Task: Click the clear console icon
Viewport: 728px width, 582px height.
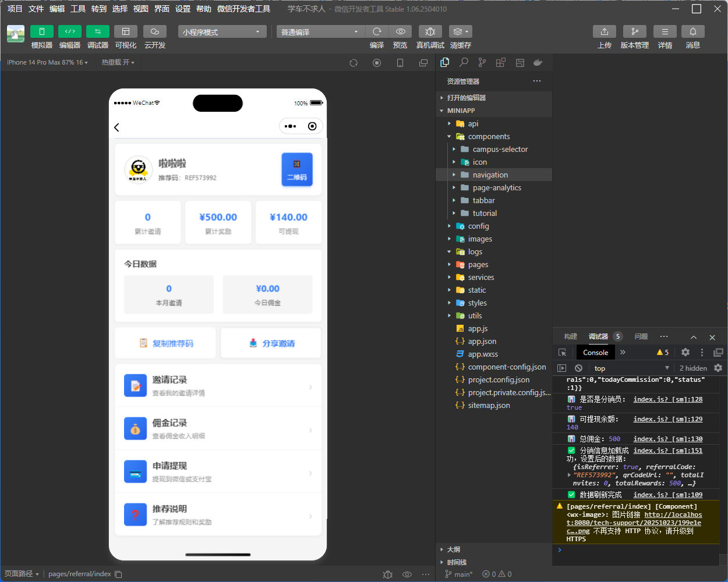Action: point(578,368)
